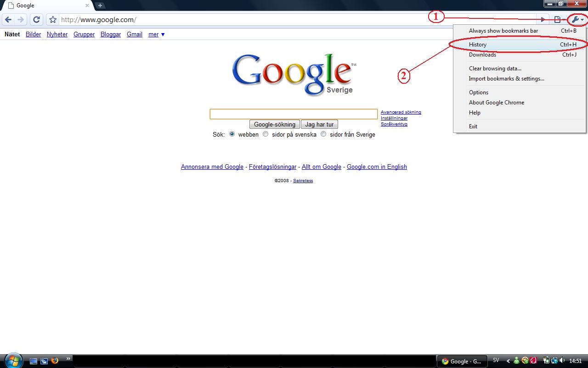This screenshot has width=588, height=368.
Task: Click Annonsera med Google link
Action: coord(212,167)
